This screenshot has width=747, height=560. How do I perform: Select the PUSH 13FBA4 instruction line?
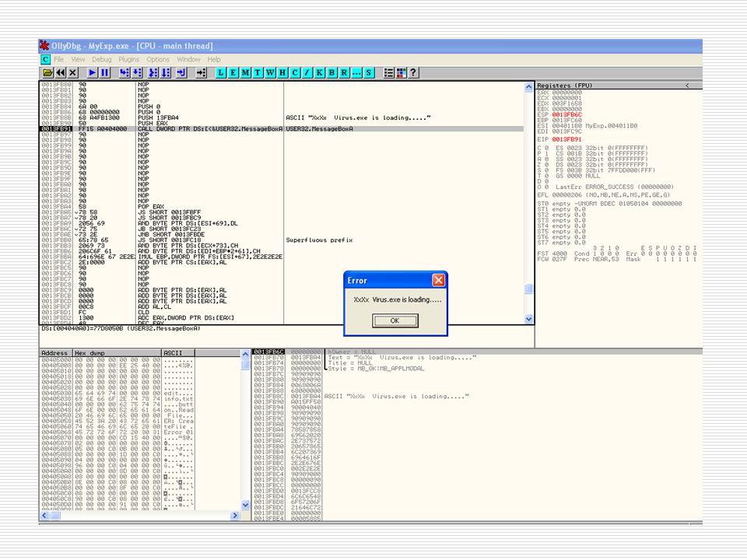click(282, 117)
